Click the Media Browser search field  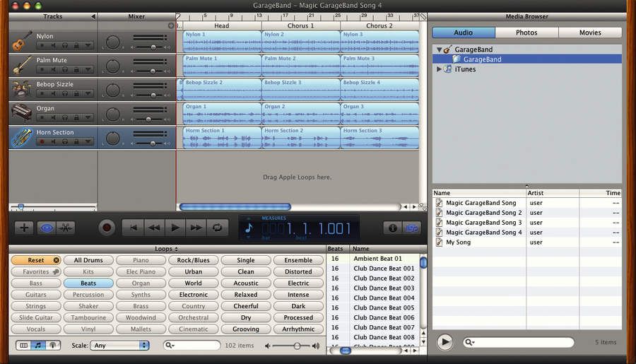[519, 342]
